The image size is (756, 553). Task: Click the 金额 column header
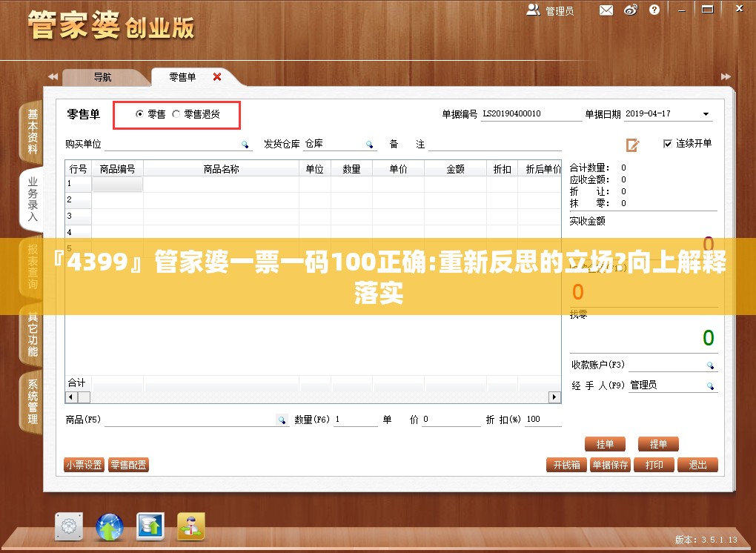tap(455, 169)
